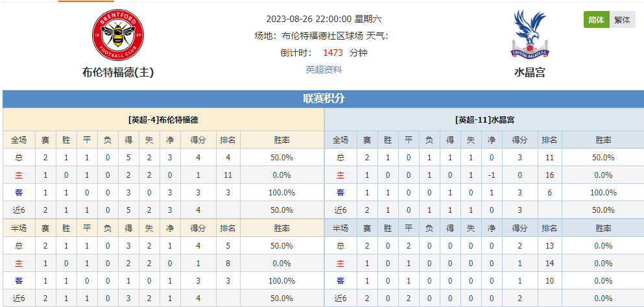
Task: Click Crystal Palace's full-time 主 row label
Action: tap(340, 175)
